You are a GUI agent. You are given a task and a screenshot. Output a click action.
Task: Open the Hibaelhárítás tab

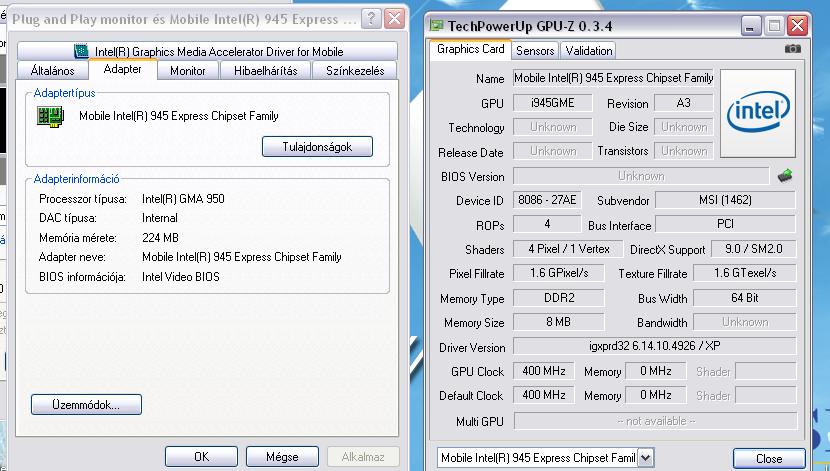(266, 71)
